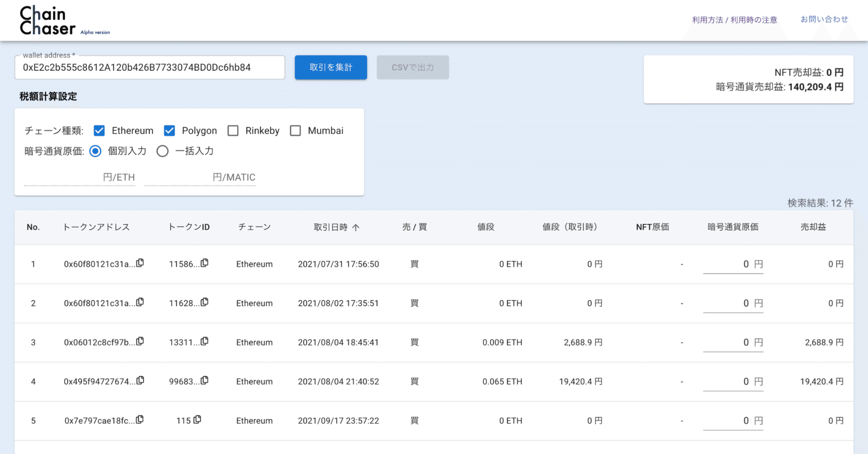
Task: Open the 利用方法 / 利用時の注意 page
Action: click(x=734, y=19)
